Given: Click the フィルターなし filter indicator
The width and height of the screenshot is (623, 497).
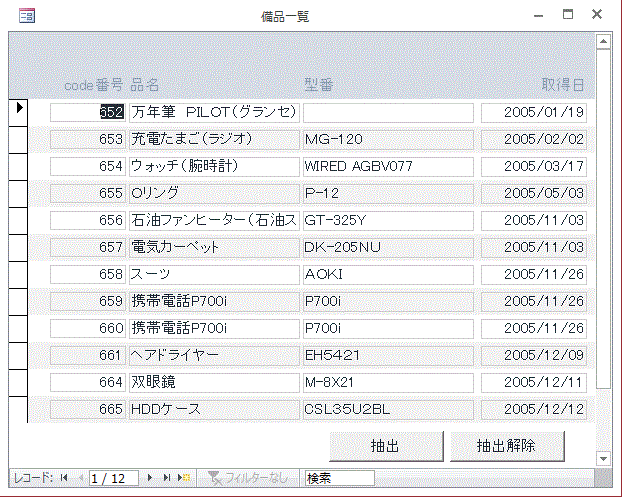Looking at the screenshot, I should pyautogui.click(x=248, y=478).
